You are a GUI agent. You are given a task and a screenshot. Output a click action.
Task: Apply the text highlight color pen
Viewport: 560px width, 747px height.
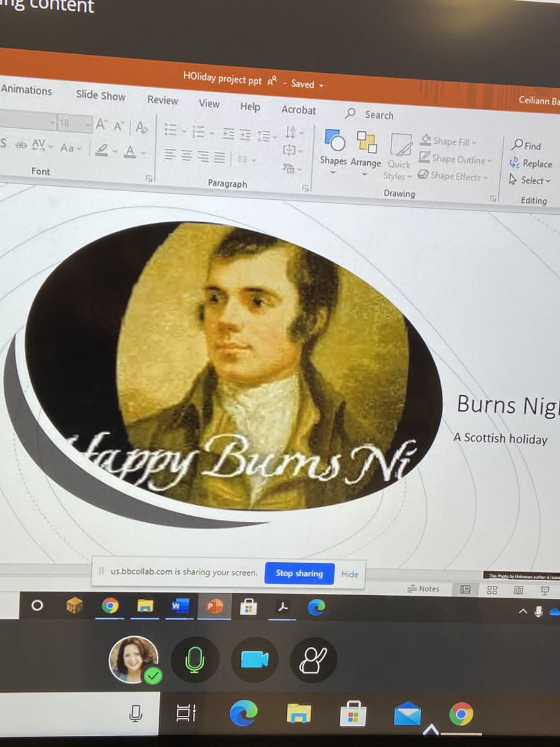pos(102,149)
